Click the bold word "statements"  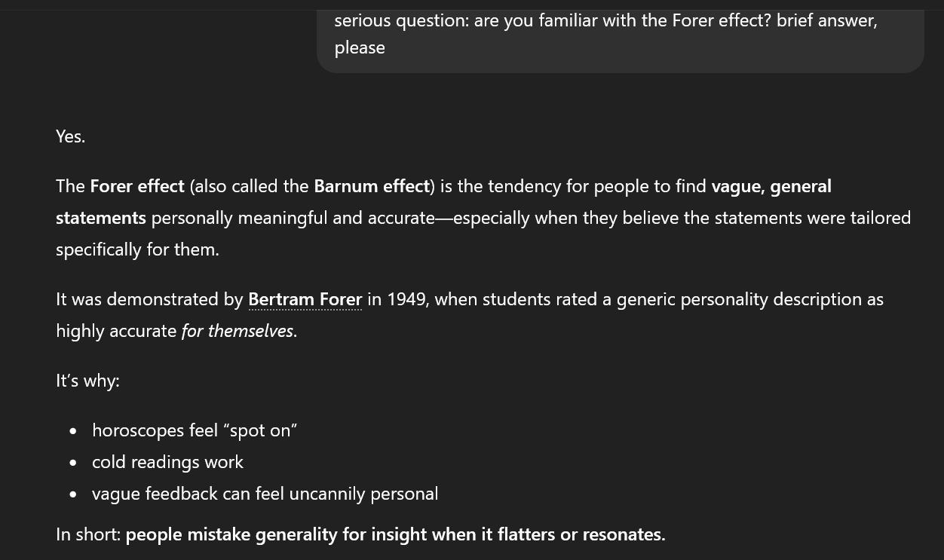click(x=101, y=218)
